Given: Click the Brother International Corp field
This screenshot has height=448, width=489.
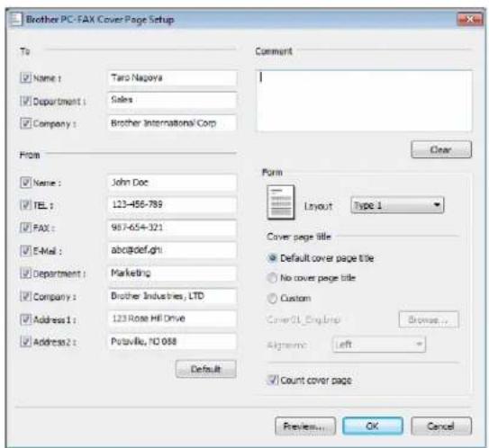Looking at the screenshot, I should [172, 123].
